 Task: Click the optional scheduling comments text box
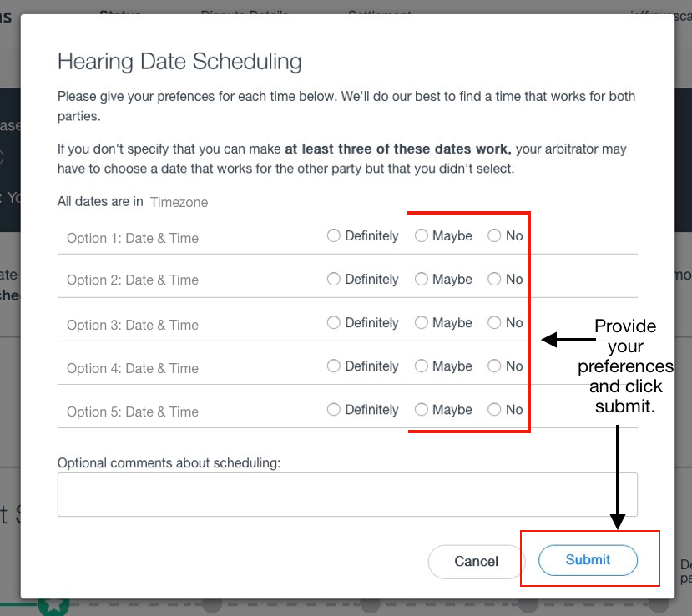[x=347, y=494]
